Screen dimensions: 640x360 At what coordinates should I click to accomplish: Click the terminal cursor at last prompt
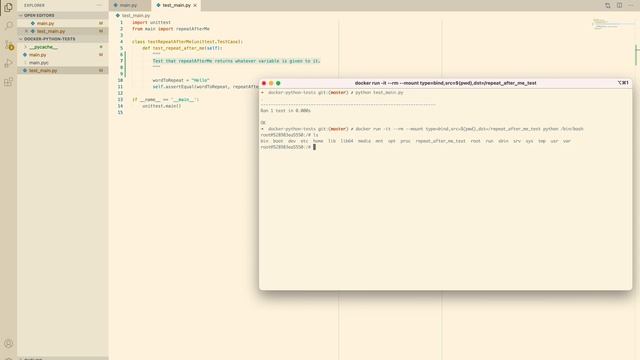314,147
